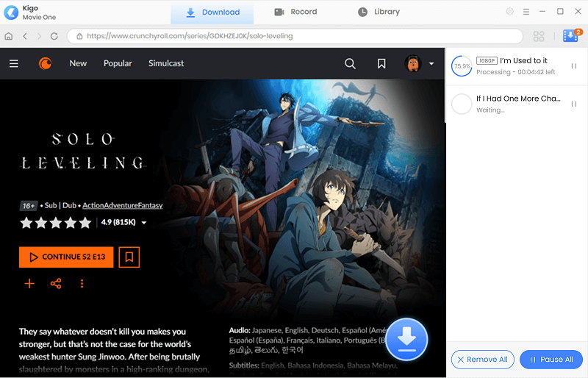Viewport: 588px width, 378px height.
Task: Click the Crunchyroll URL address field
Action: 295,36
